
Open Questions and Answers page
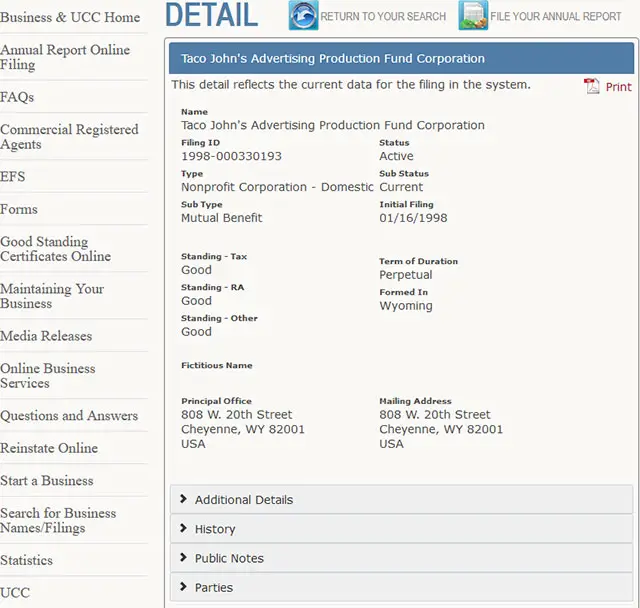(x=69, y=415)
